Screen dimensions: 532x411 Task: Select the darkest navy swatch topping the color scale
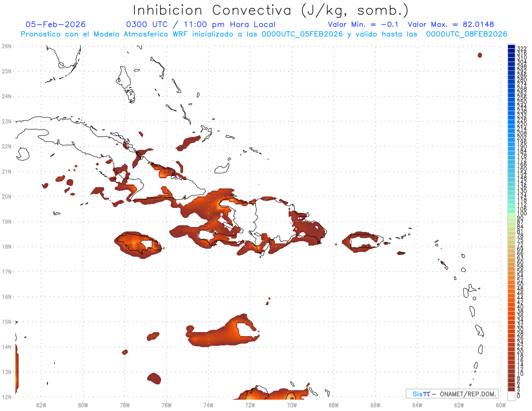coord(511,47)
